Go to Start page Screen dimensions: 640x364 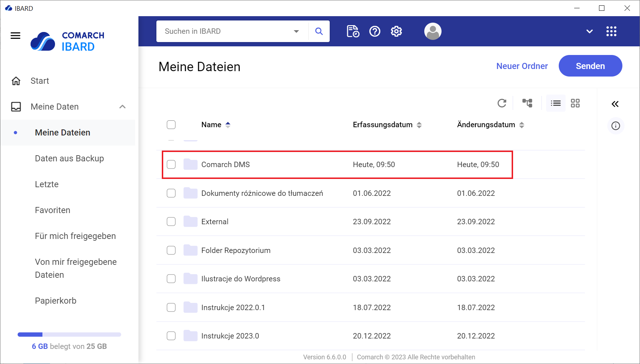pos(40,81)
